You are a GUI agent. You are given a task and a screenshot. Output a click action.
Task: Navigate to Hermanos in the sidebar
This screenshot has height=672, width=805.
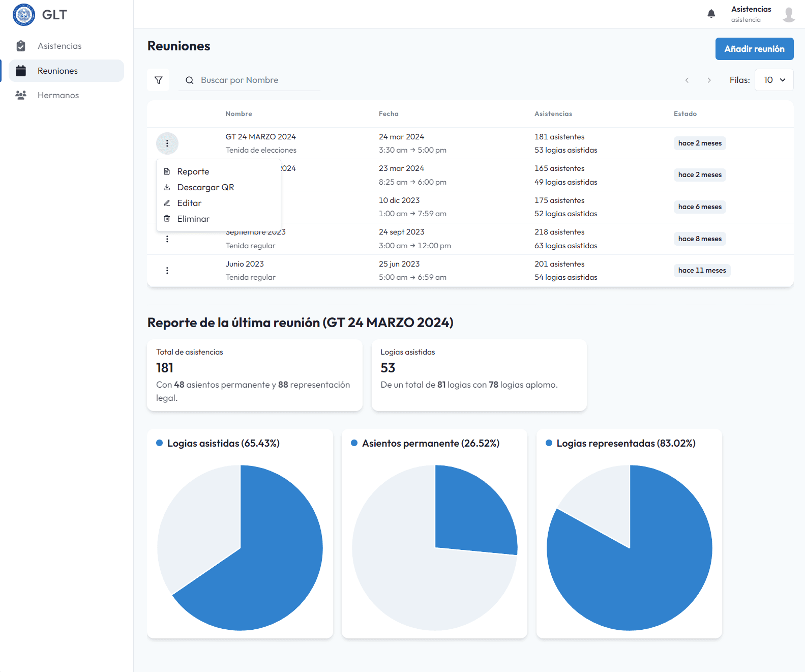point(58,96)
